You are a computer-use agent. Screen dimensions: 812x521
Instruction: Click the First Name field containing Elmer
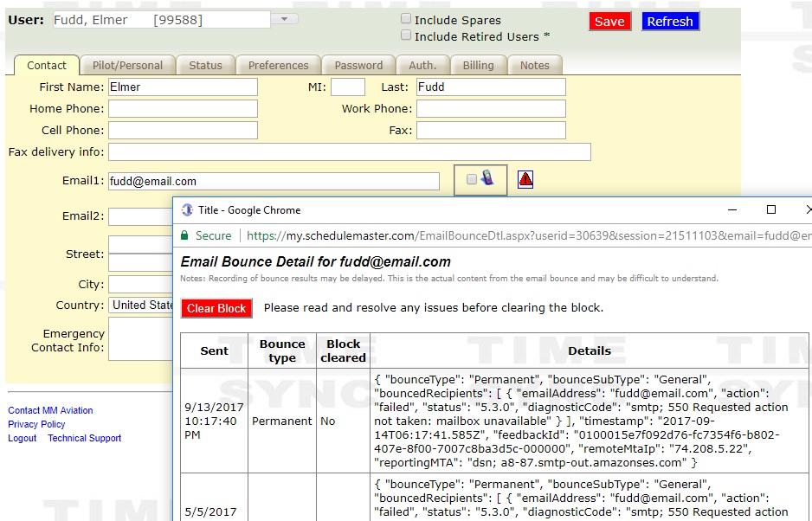(183, 87)
